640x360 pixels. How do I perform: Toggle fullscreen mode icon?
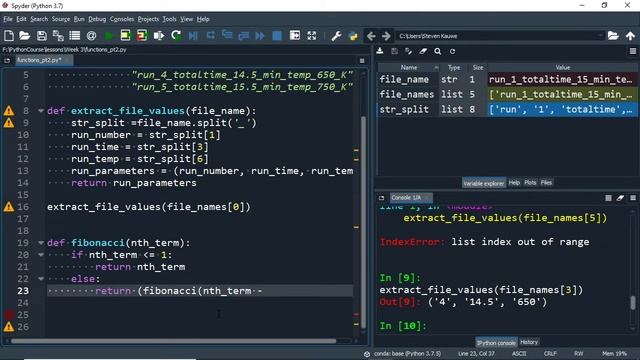[312, 36]
